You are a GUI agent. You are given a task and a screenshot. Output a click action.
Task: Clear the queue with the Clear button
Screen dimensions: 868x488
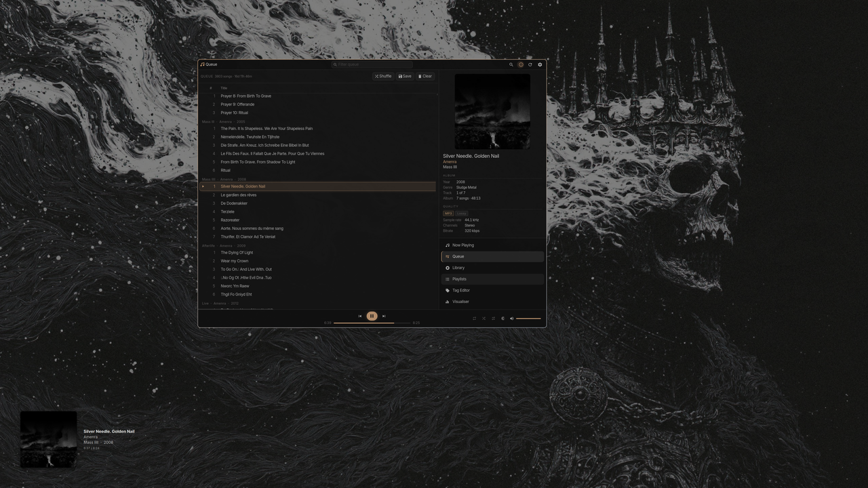[425, 77]
